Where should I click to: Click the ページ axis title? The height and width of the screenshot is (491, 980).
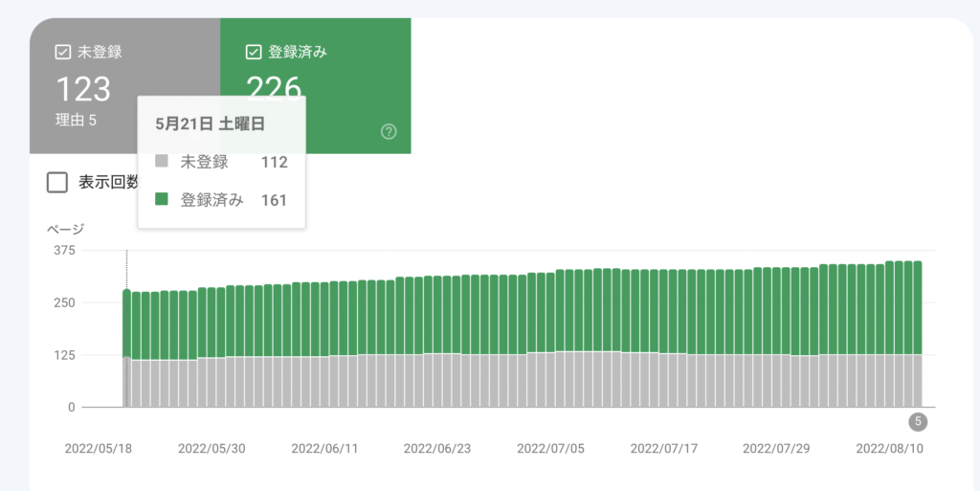[x=66, y=229]
